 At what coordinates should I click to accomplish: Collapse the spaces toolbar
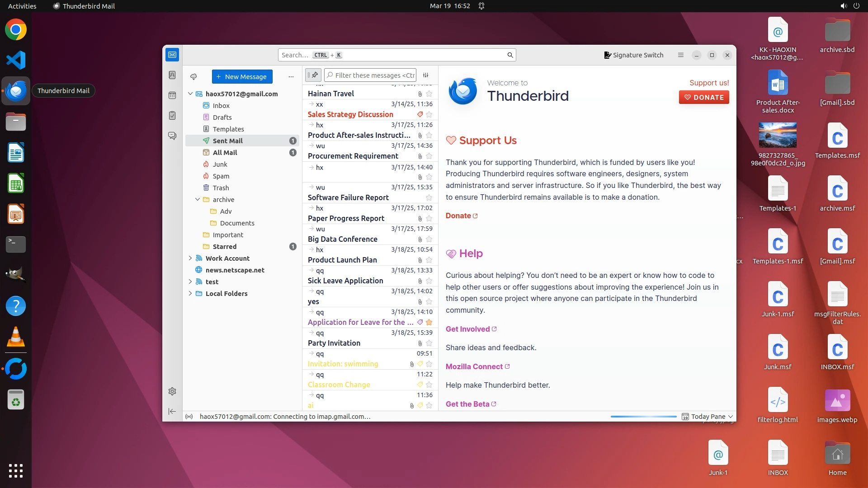(x=172, y=411)
